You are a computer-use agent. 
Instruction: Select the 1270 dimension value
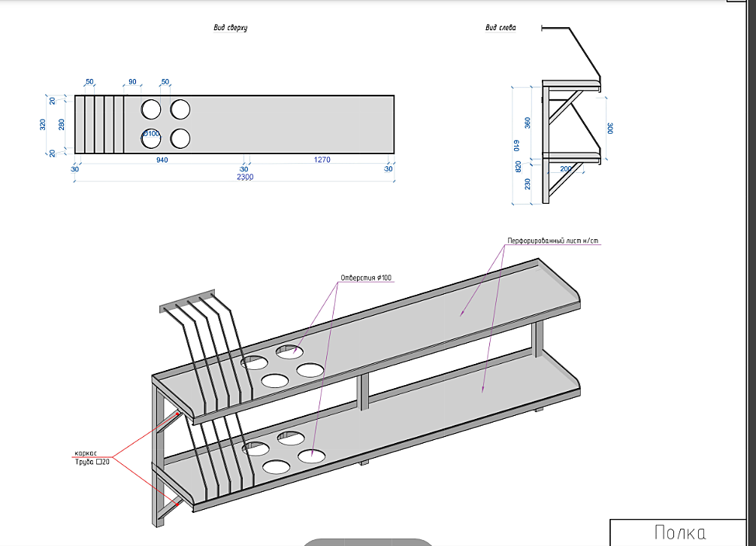pos(322,159)
